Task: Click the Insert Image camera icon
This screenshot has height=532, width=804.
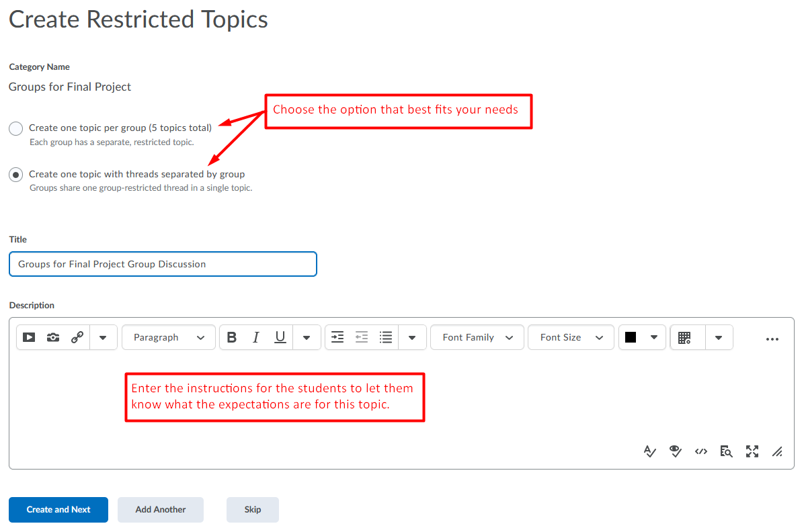Action: [53, 338]
